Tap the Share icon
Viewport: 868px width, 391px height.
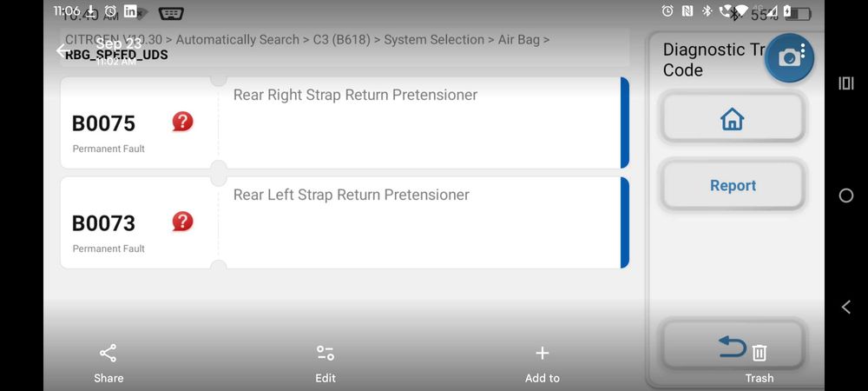pyautogui.click(x=108, y=354)
